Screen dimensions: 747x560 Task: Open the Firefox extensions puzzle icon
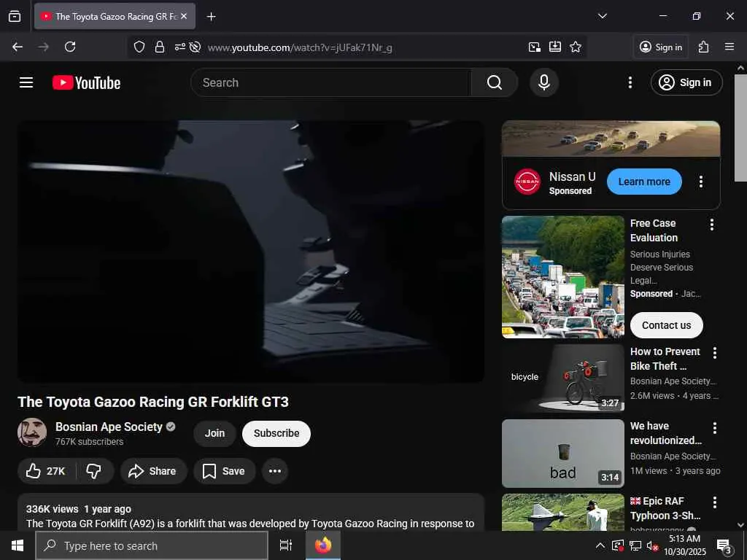704,47
